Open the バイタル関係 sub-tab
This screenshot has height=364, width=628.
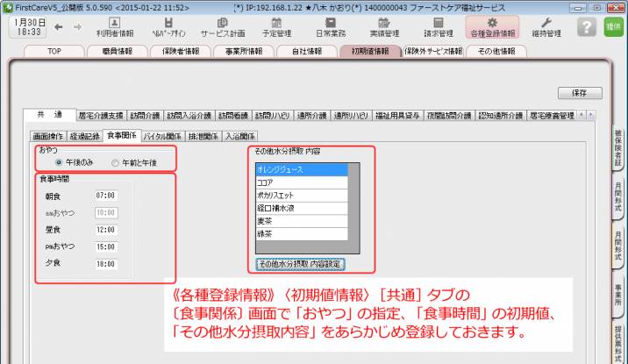(161, 136)
